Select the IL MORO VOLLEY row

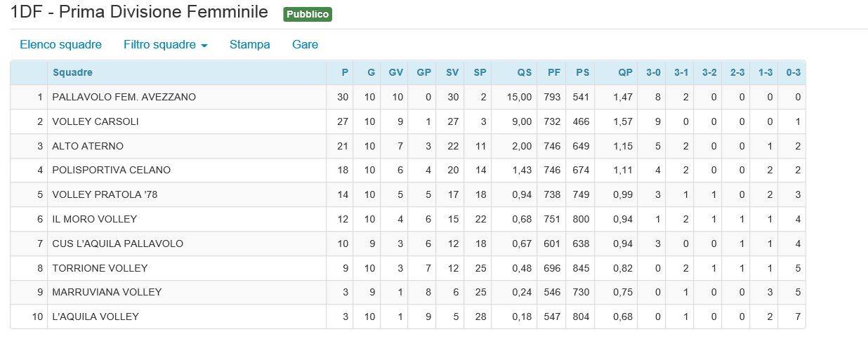click(408, 219)
